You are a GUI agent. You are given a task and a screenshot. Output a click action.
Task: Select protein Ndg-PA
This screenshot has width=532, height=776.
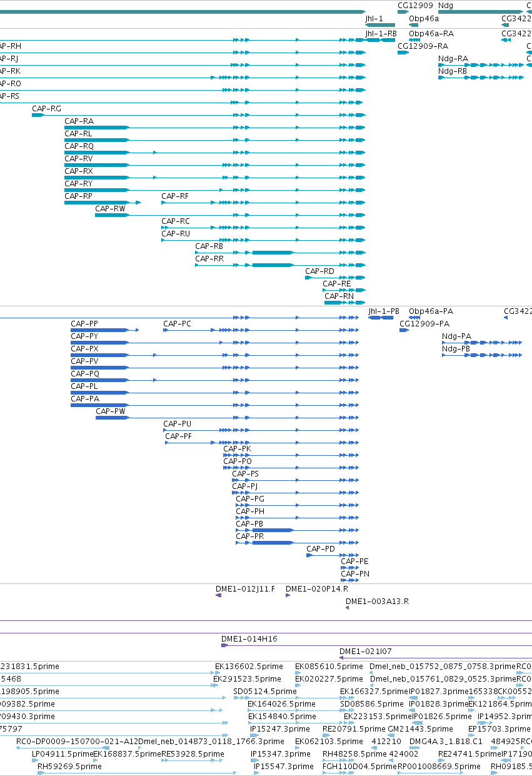[x=456, y=336]
